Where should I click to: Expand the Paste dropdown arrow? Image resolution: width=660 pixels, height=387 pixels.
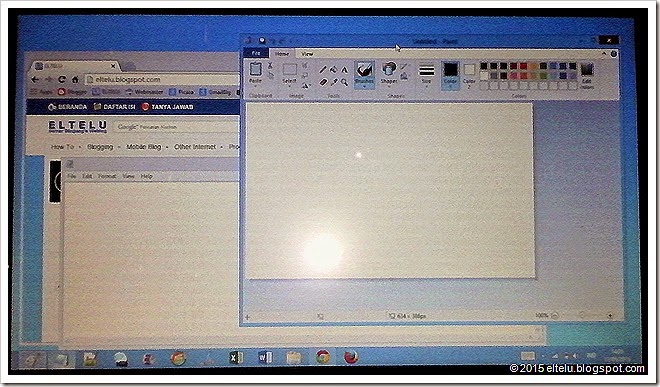point(255,86)
